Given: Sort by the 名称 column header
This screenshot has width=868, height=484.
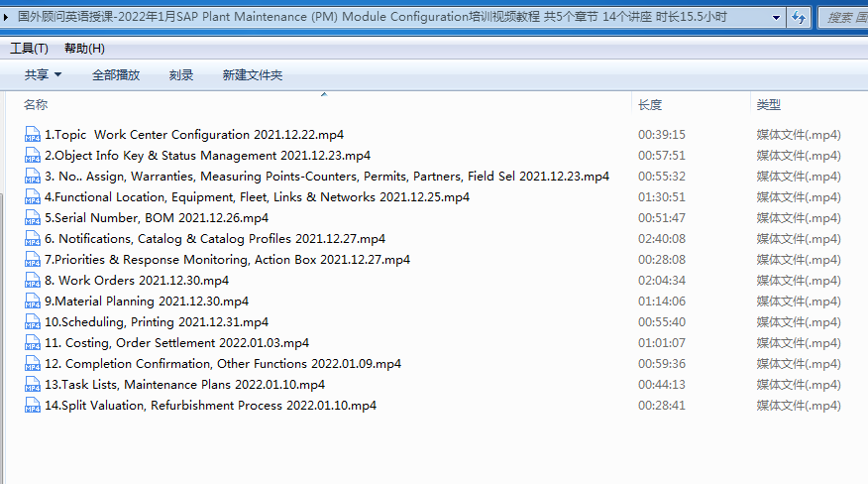Looking at the screenshot, I should [x=36, y=105].
